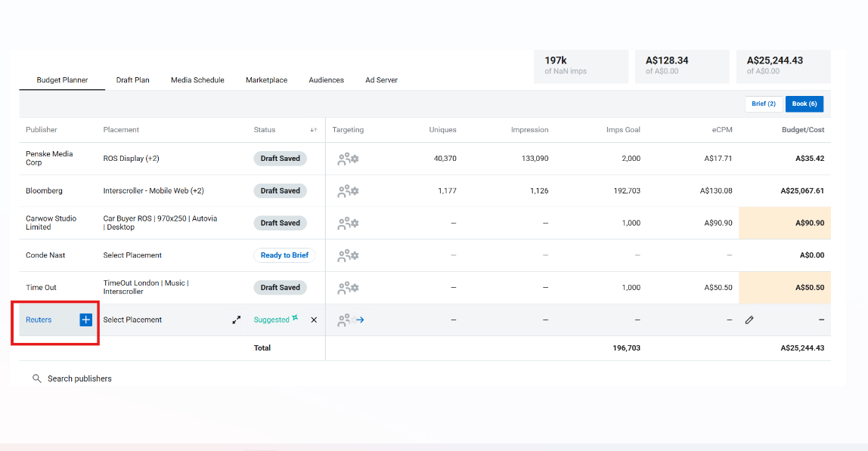
Task: Open targeting settings for Bloomberg row
Action: click(x=348, y=191)
